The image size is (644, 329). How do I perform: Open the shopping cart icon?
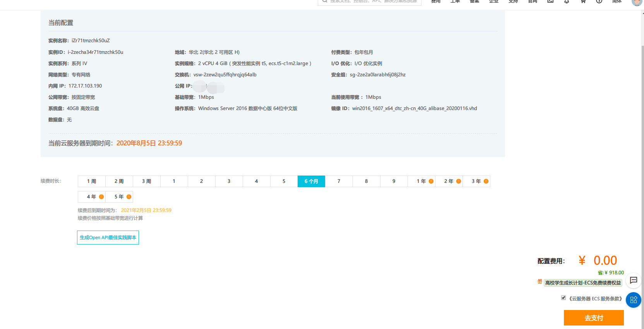pos(583,2)
